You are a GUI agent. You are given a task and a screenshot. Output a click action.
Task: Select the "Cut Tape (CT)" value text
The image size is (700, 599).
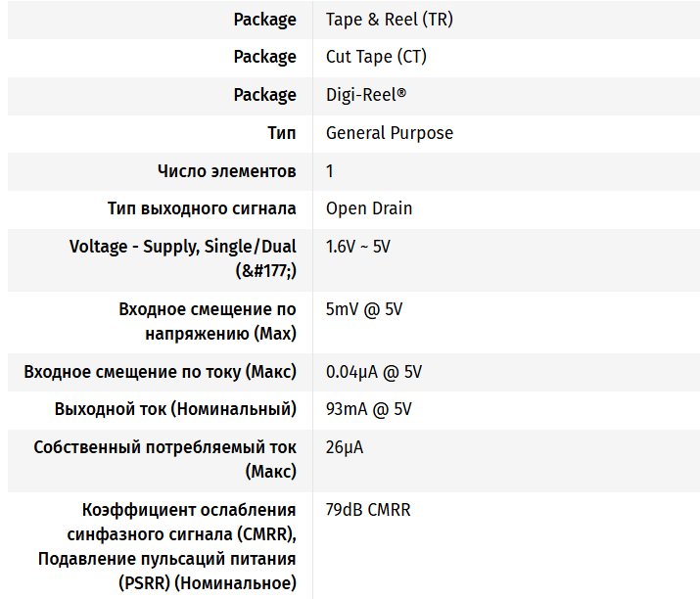click(376, 57)
